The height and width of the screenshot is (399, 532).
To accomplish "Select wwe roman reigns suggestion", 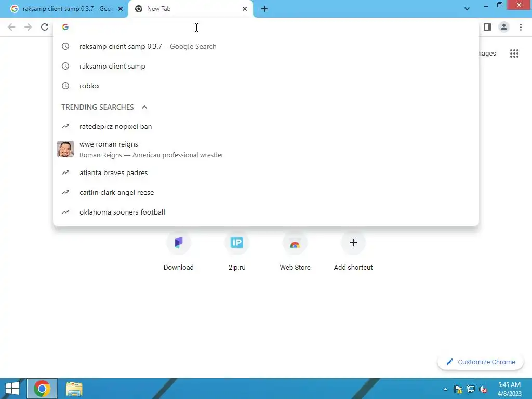I will [x=266, y=150].
